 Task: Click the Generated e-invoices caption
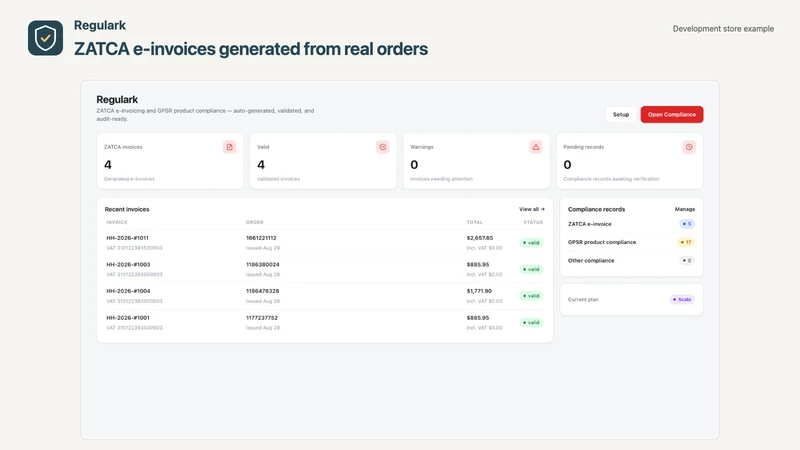129,179
